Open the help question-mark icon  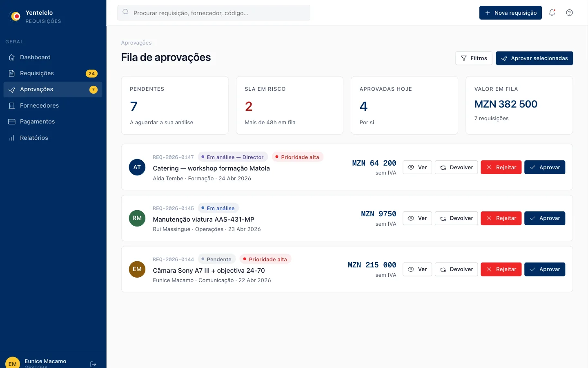[x=569, y=13]
